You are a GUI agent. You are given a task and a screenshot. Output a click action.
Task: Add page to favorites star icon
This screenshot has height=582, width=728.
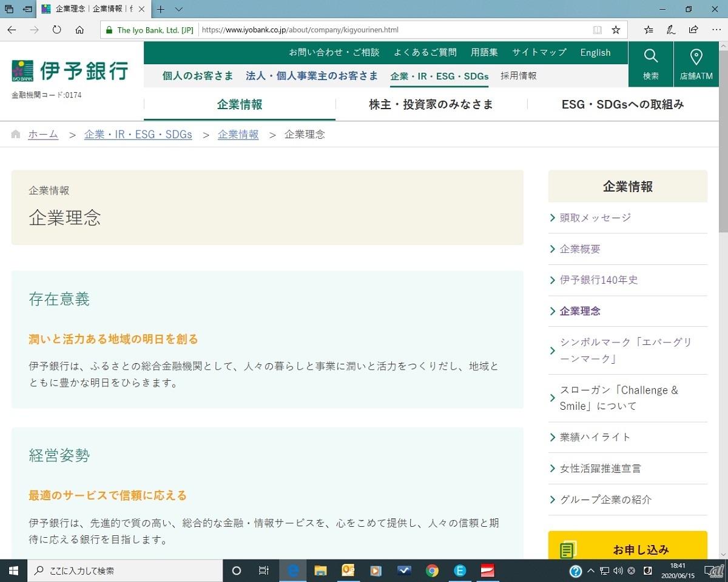(616, 30)
